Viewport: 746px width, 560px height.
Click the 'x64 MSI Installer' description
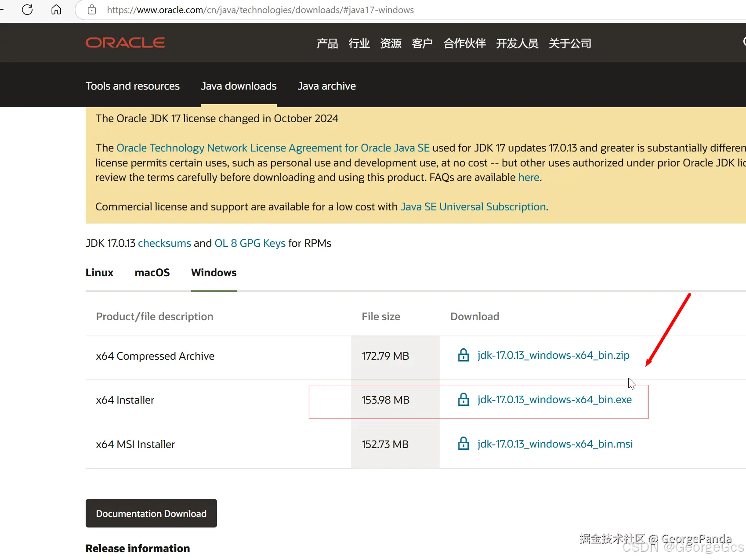[135, 444]
